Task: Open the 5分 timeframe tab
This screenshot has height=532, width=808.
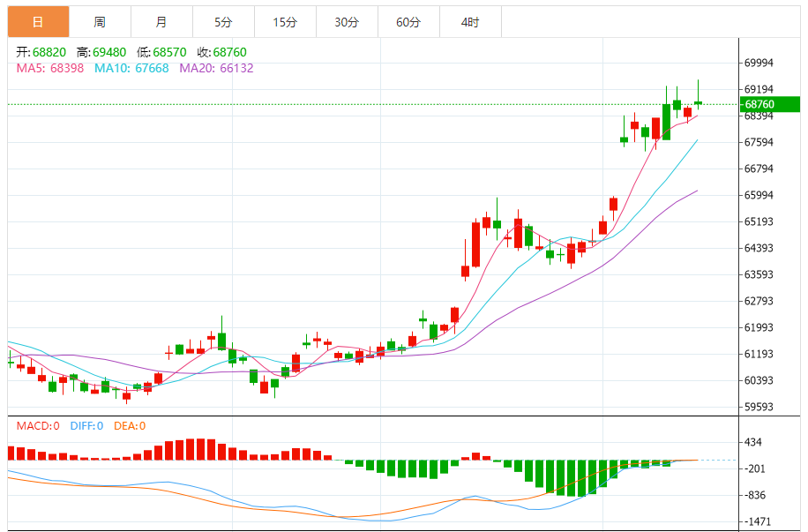Action: 224,22
